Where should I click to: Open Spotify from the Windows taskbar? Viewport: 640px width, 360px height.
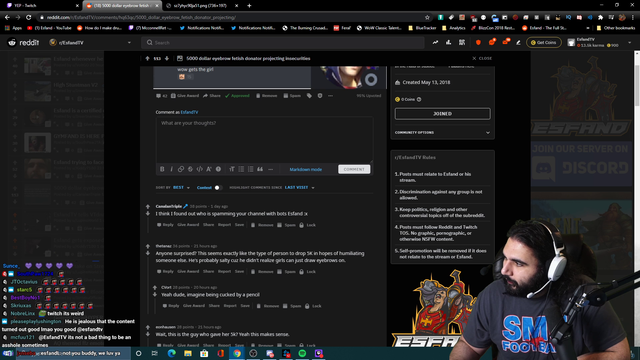302,353
